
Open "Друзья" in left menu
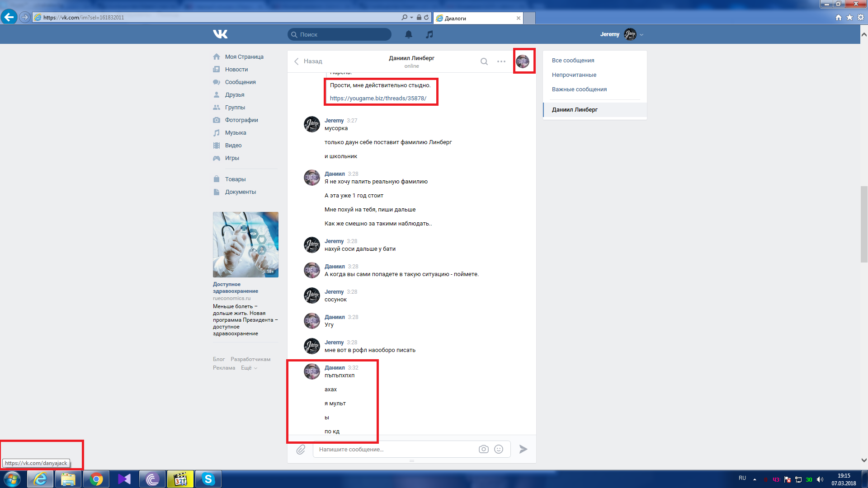click(234, 95)
